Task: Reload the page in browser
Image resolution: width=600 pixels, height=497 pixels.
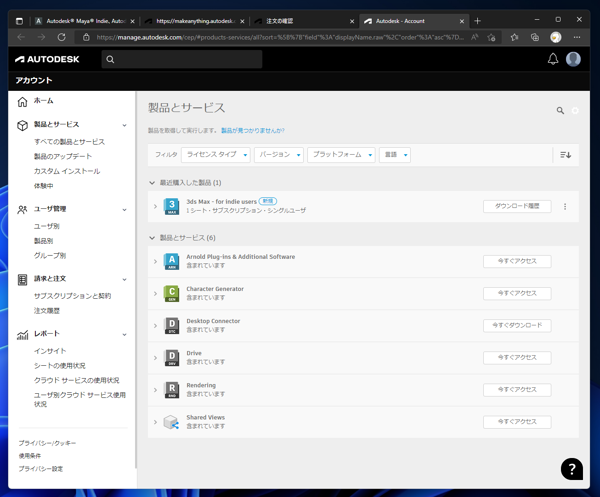Action: [x=62, y=37]
